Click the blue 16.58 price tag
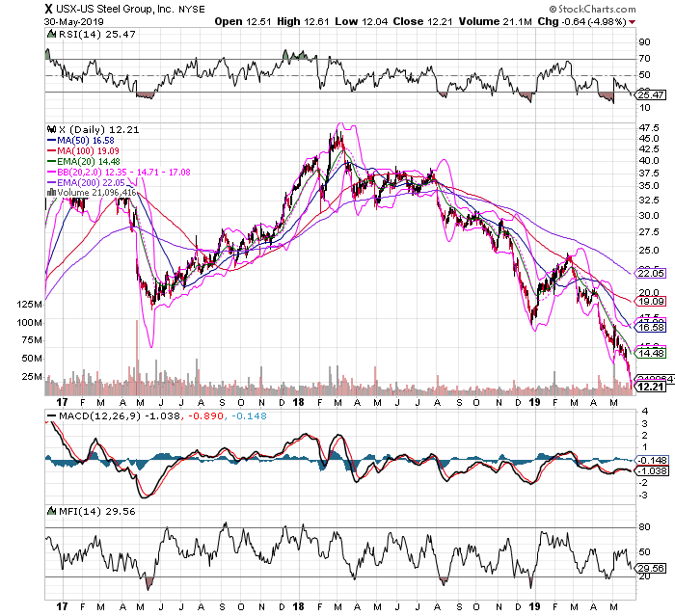Viewport: 675px width, 616px height. click(651, 327)
